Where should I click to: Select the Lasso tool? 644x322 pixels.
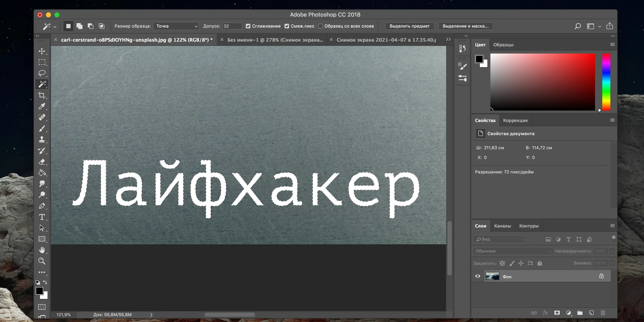pyautogui.click(x=42, y=73)
